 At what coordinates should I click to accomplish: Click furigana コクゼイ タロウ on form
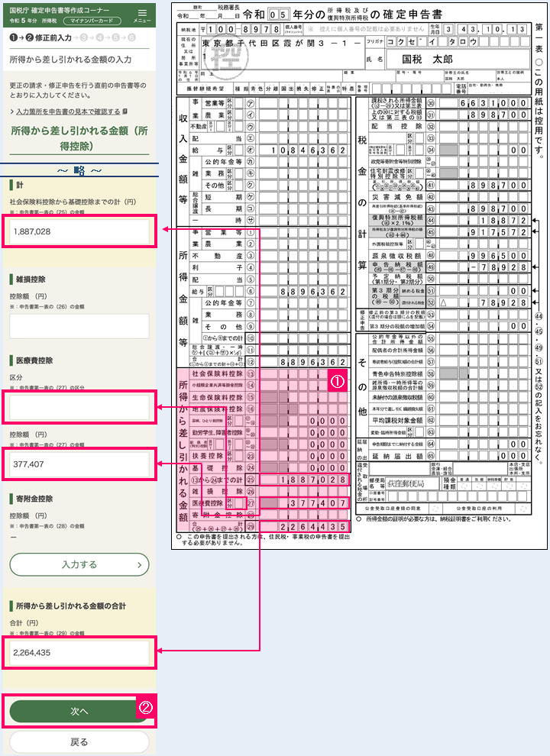432,42
